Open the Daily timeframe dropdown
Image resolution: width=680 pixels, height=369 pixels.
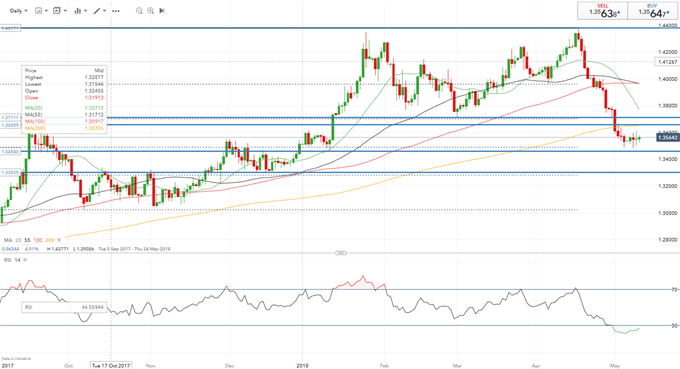[x=19, y=11]
